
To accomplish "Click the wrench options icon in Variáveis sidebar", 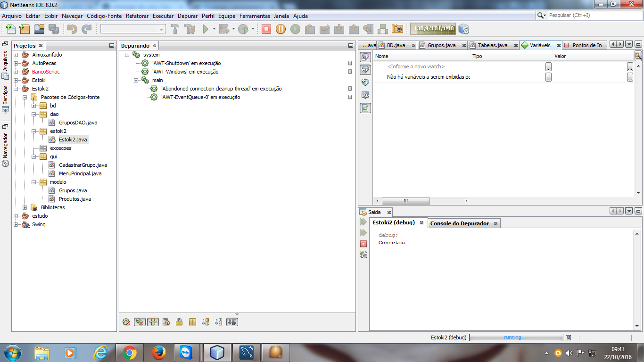I will tap(365, 95).
